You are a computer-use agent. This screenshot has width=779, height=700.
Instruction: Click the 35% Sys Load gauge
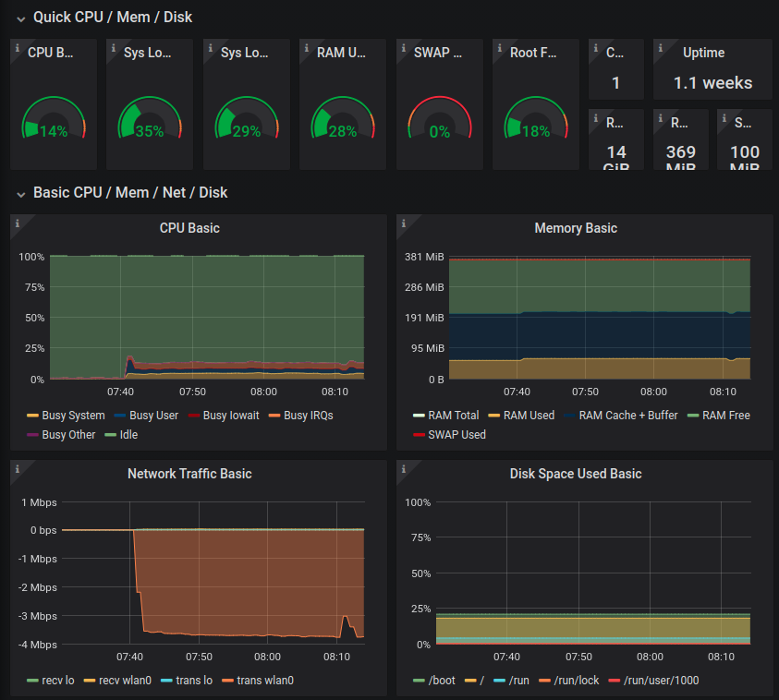(x=149, y=118)
